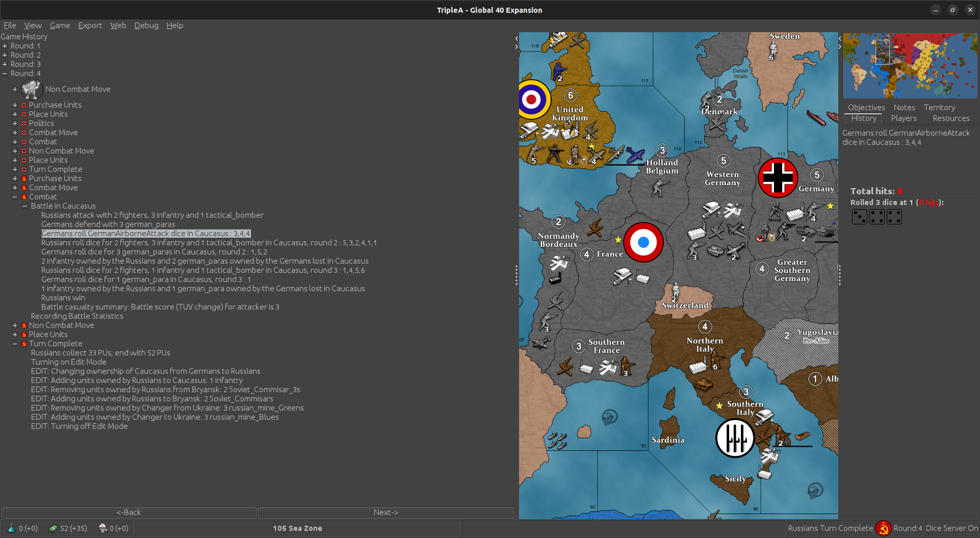
Task: Click the first rolled die in dice panel
Action: click(859, 217)
